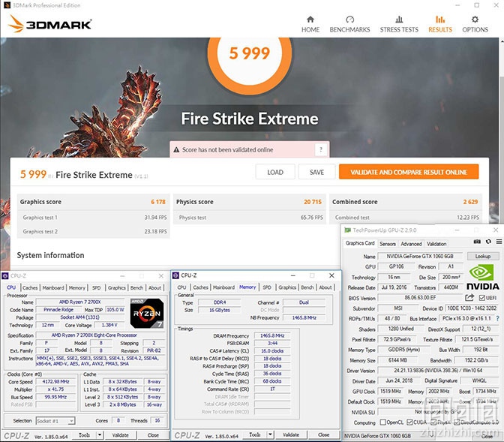Open the GPU-Z hamburger menu
Screen dimensions: 504x442
499,242
